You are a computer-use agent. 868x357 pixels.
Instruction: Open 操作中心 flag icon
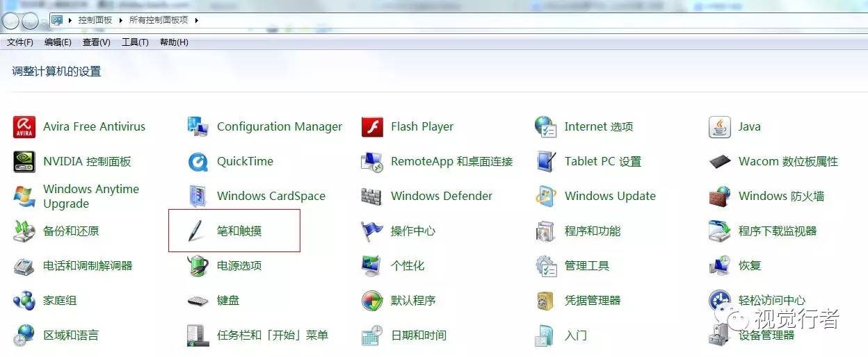372,231
